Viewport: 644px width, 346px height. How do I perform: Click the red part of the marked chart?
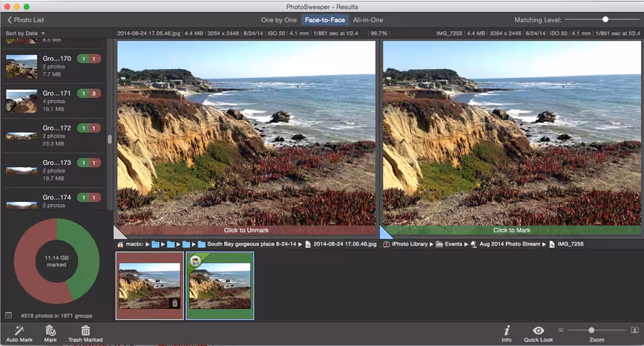coord(26,263)
